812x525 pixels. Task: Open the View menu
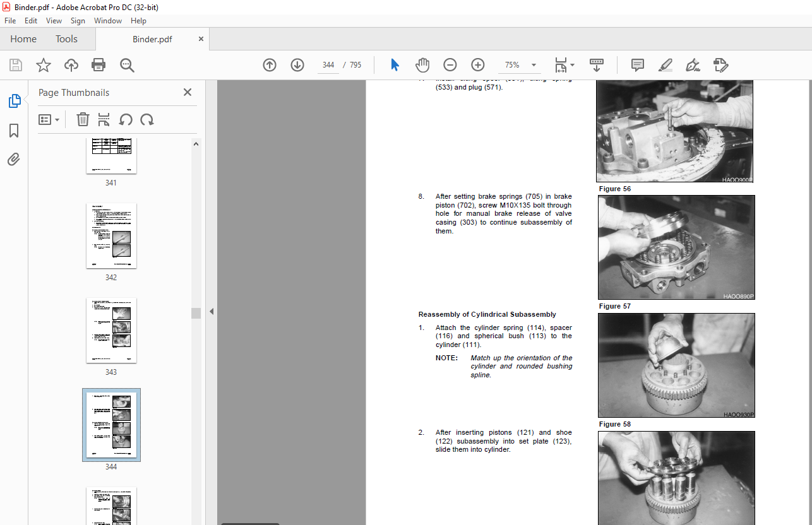pos(54,21)
